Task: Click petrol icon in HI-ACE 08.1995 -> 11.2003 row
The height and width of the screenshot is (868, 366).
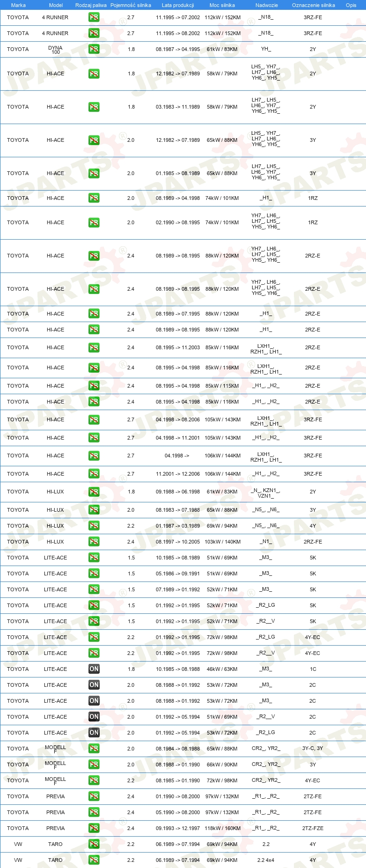Action: click(x=94, y=347)
